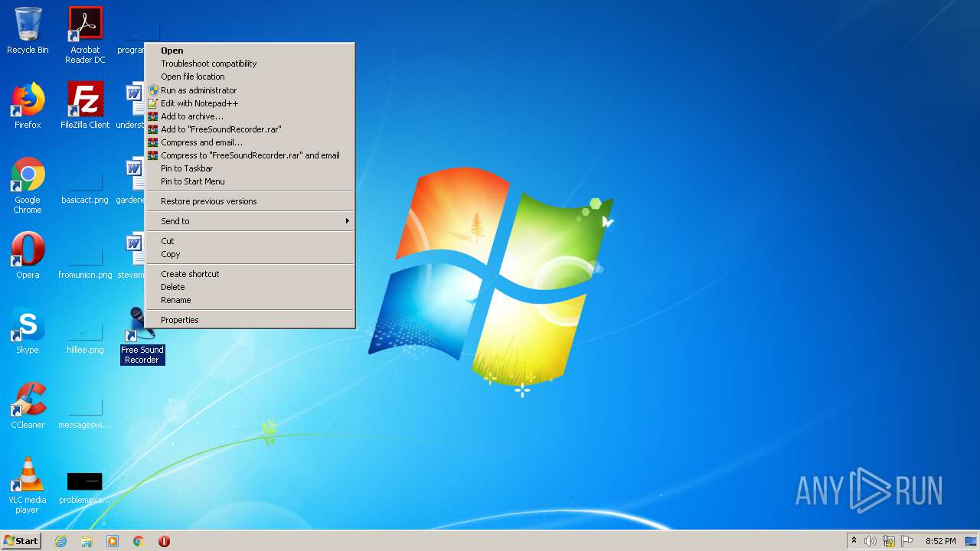Choose Create shortcut

click(x=250, y=274)
